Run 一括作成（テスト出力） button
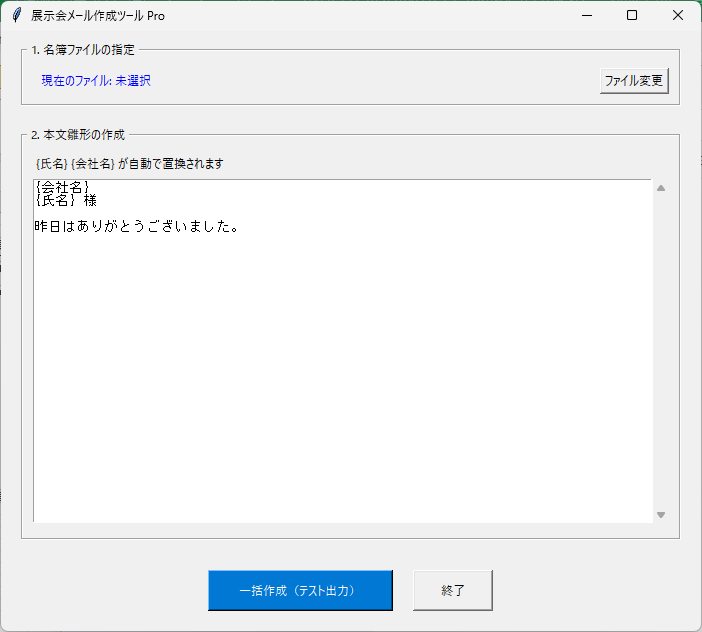702x632 pixels. pos(300,590)
